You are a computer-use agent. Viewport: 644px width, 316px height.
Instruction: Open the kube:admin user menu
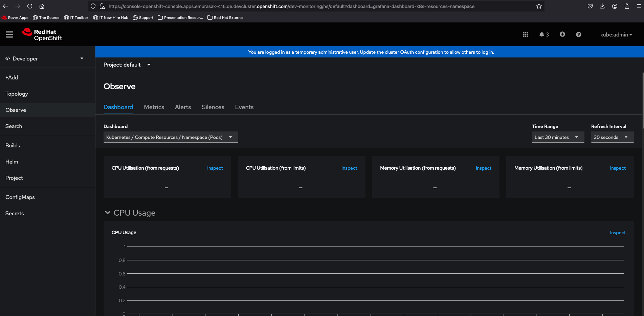pyautogui.click(x=616, y=34)
